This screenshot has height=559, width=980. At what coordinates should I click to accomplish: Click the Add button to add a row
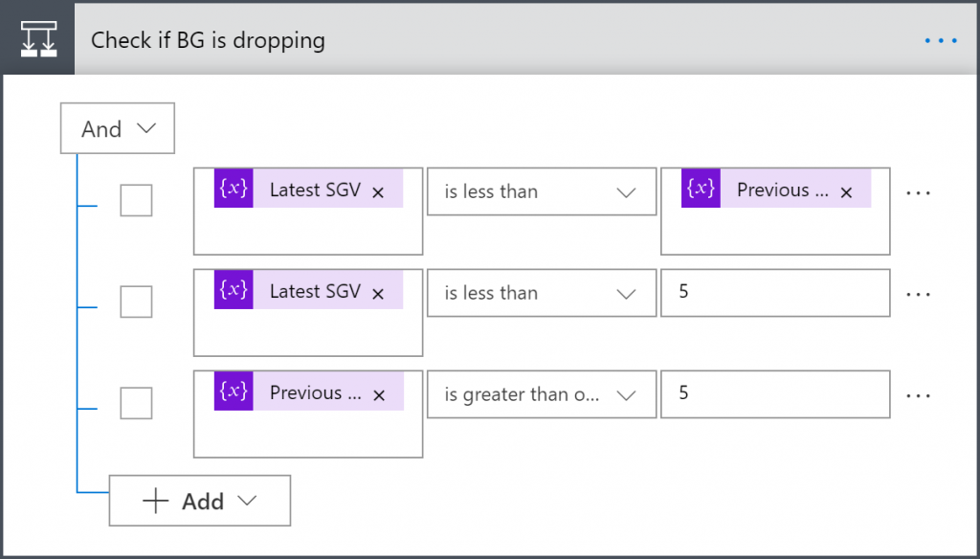(200, 502)
